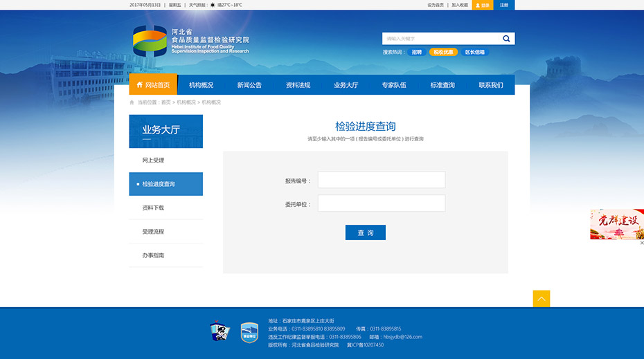Go to 专家队伍 in navigation bar

[394, 85]
